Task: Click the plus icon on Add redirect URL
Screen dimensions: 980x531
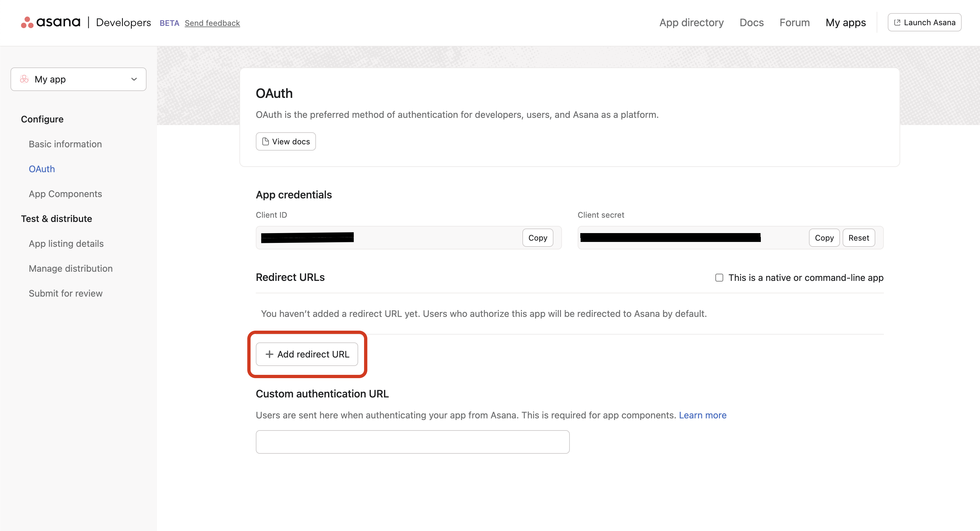Action: [x=269, y=354]
